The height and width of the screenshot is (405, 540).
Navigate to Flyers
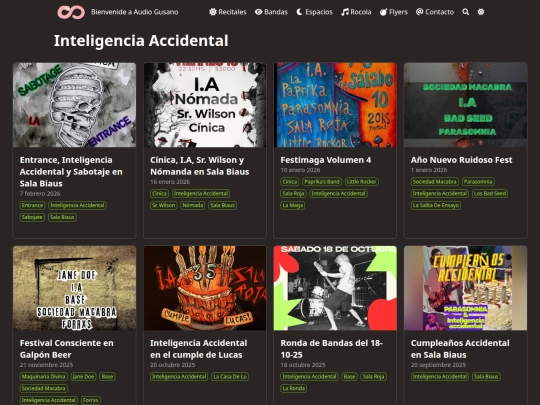[394, 12]
